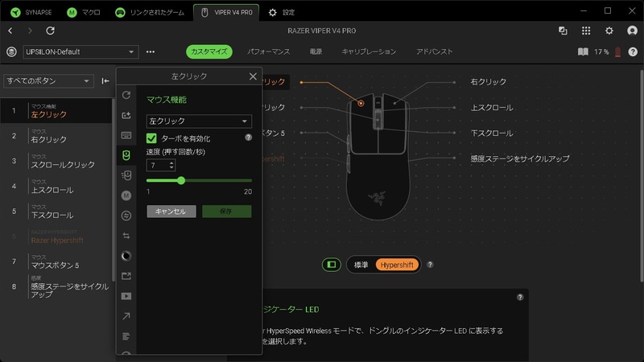Switch to the リンクされたゲーム tab
644x362 pixels.
tap(150, 12)
